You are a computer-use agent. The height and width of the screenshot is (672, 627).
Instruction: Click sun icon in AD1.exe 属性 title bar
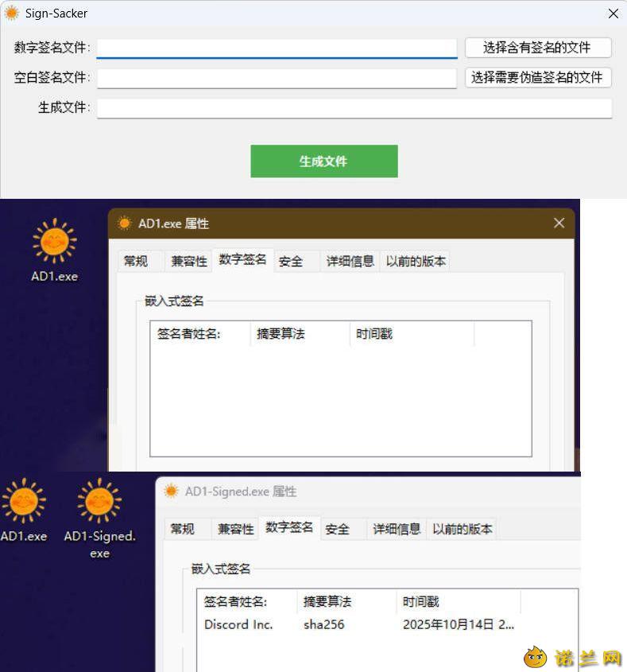point(125,223)
